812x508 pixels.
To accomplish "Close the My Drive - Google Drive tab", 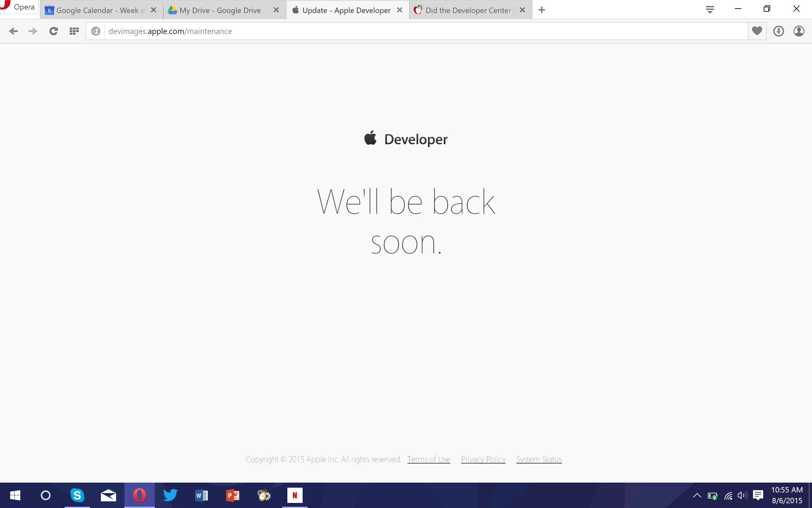I will click(276, 10).
